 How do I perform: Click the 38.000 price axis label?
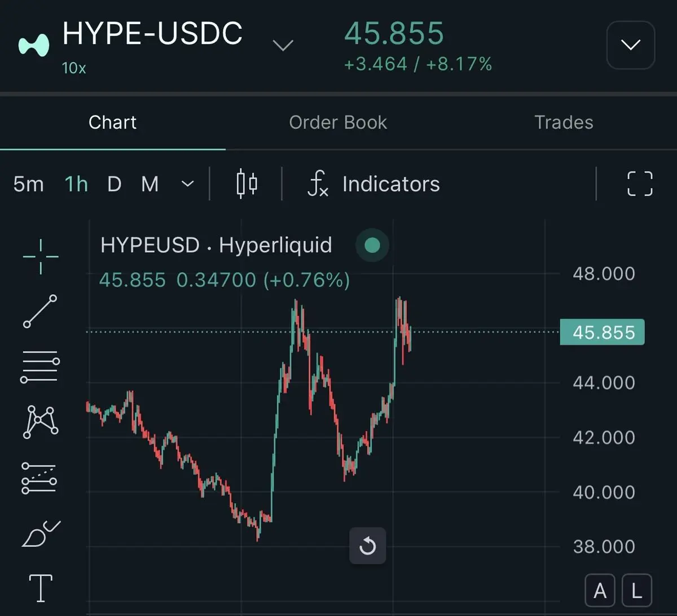(x=604, y=546)
